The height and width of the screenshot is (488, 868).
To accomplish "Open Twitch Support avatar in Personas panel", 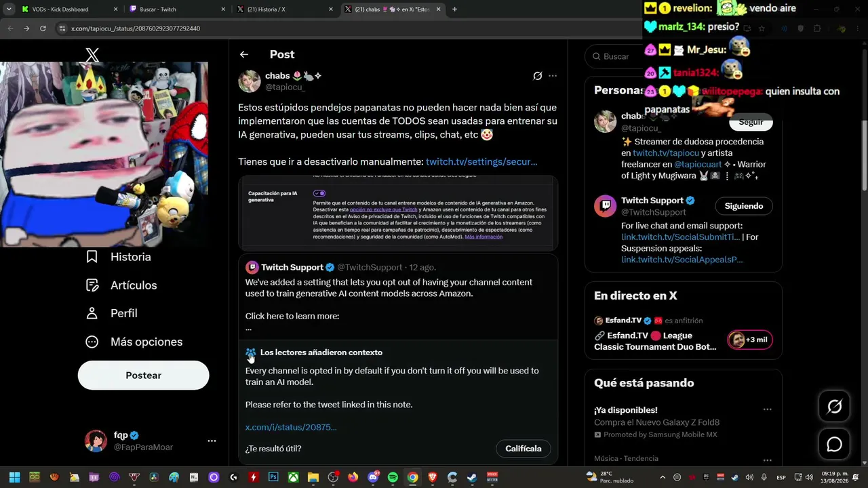I will [x=606, y=206].
